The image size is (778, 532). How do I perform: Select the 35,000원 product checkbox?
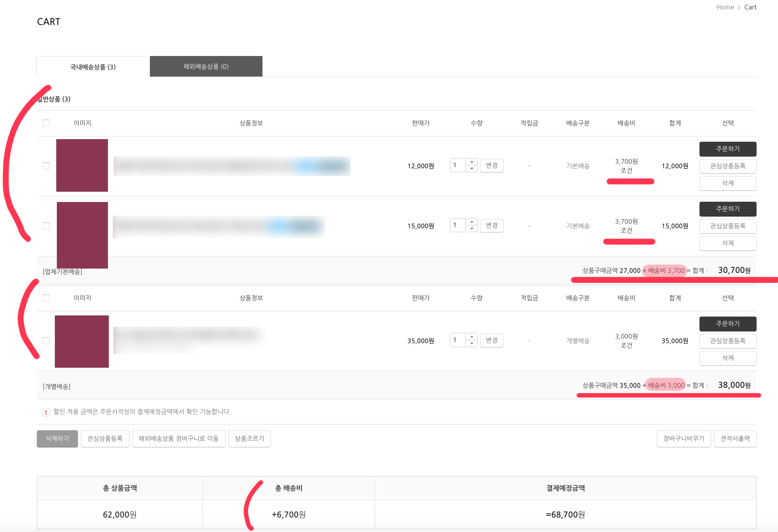pyautogui.click(x=46, y=341)
